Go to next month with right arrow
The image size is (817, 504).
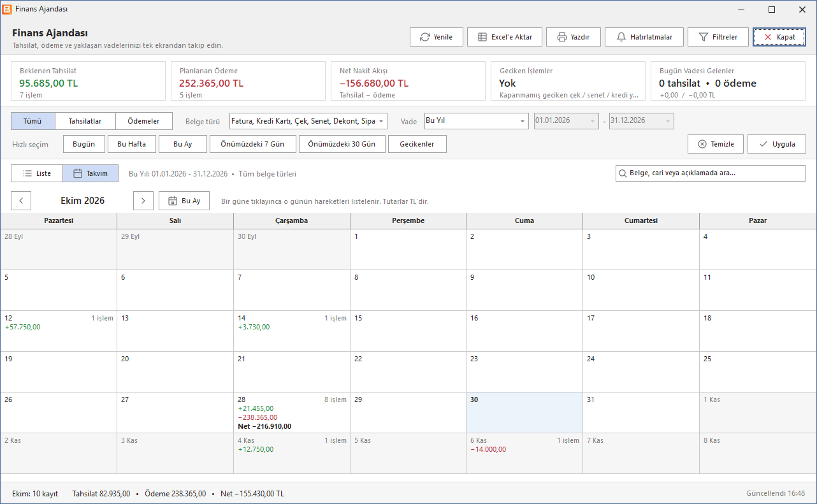coord(143,201)
